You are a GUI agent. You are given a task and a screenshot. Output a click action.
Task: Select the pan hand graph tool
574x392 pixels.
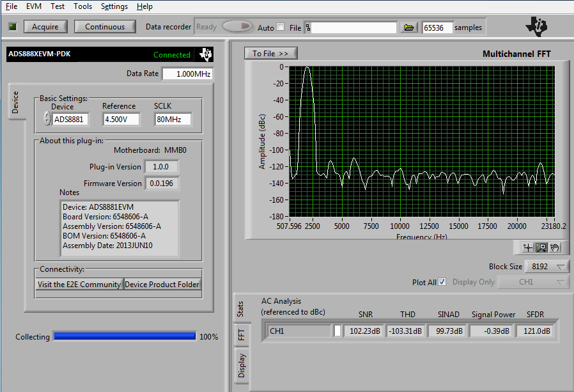tap(555, 247)
